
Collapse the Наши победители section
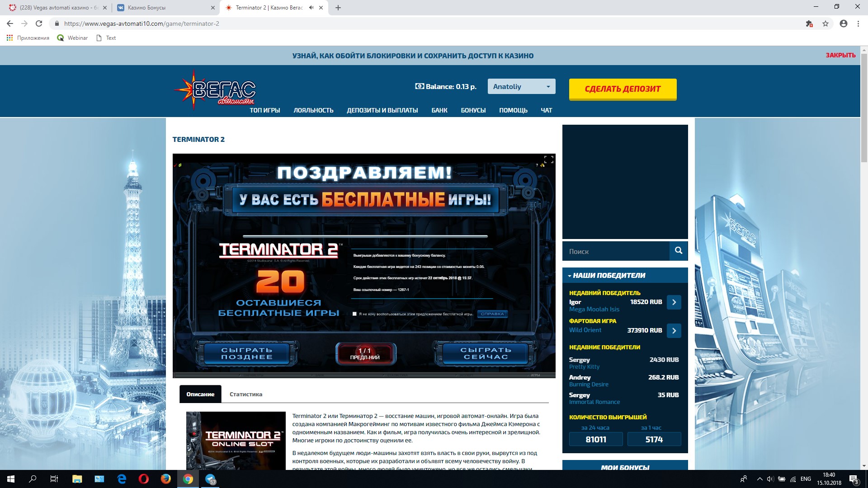coord(606,275)
